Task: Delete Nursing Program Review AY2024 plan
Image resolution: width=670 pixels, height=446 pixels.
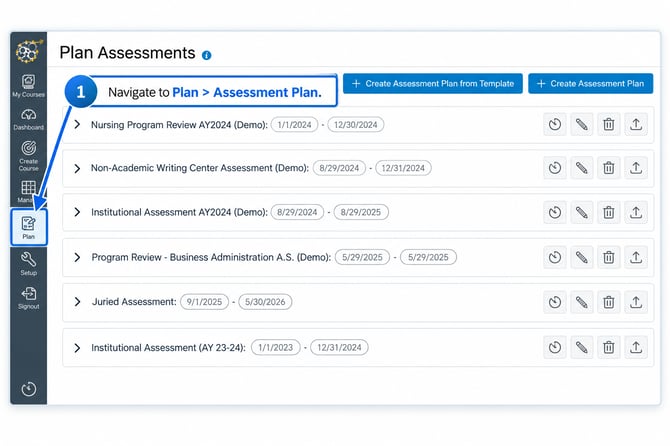Action: coord(608,125)
